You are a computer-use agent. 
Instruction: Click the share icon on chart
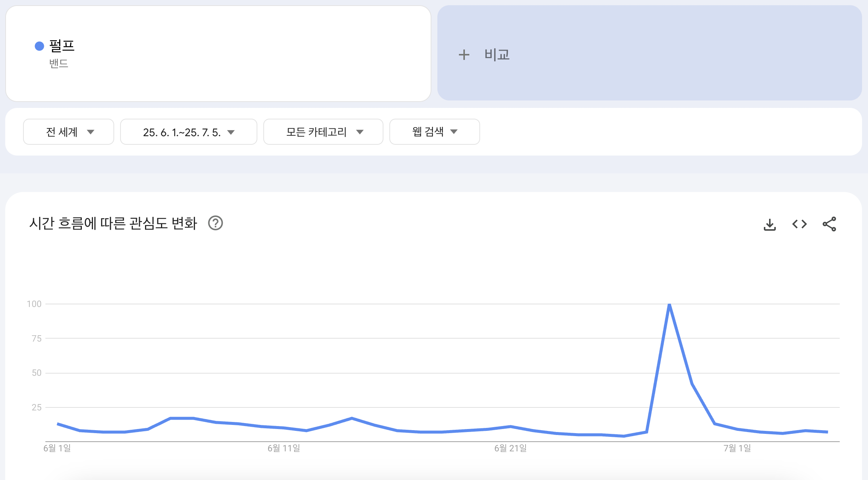[x=829, y=224]
